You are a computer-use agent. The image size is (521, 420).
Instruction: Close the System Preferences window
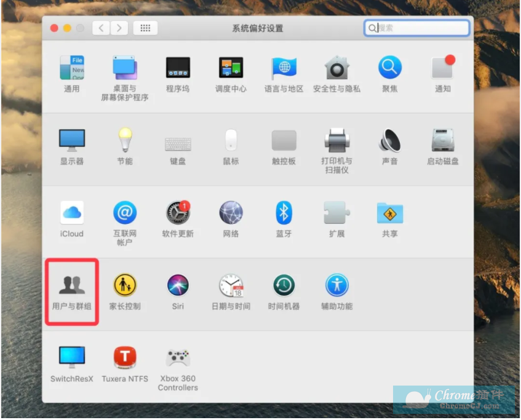54,28
